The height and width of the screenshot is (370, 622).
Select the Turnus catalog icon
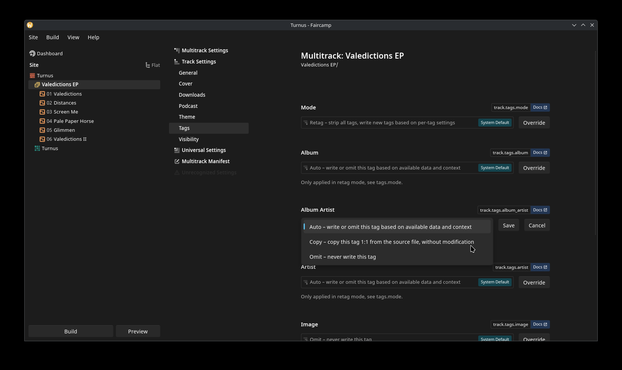coord(32,75)
